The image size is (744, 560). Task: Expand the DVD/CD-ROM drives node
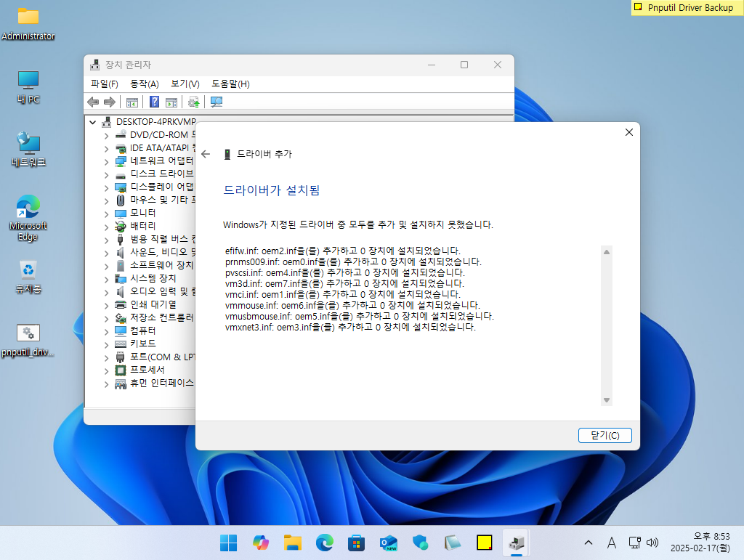[106, 136]
